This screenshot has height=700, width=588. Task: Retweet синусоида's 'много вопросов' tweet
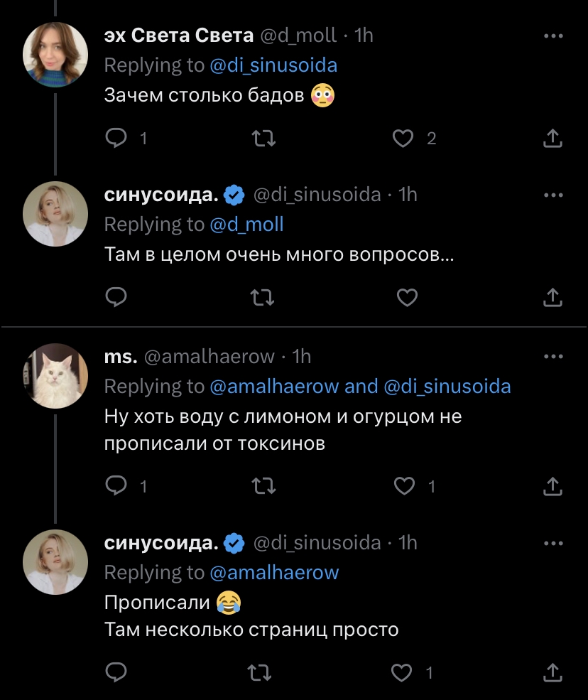(x=263, y=298)
